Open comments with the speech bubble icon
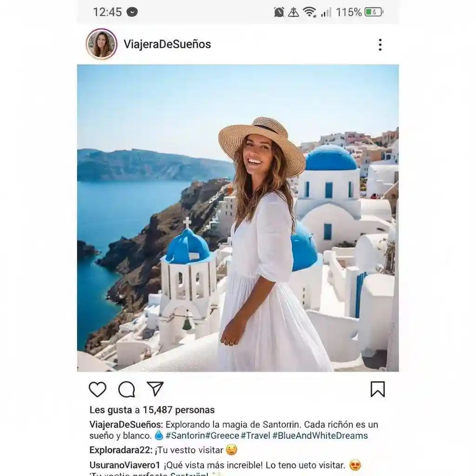Image resolution: width=476 pixels, height=476 pixels. click(x=126, y=390)
